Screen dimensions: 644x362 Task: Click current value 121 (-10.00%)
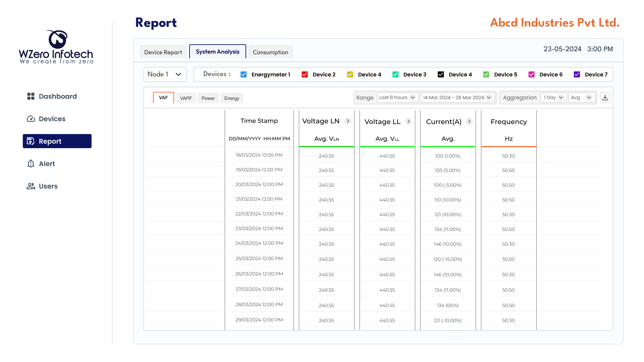click(x=447, y=320)
